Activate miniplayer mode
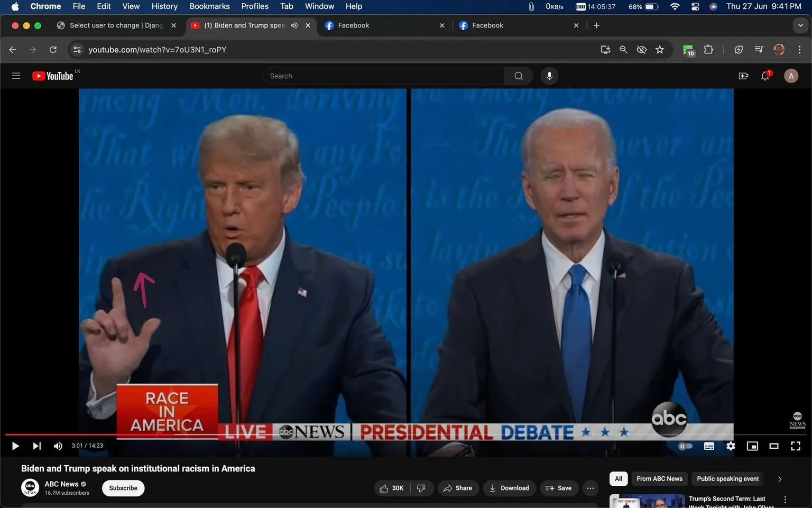The width and height of the screenshot is (812, 508). (x=752, y=446)
